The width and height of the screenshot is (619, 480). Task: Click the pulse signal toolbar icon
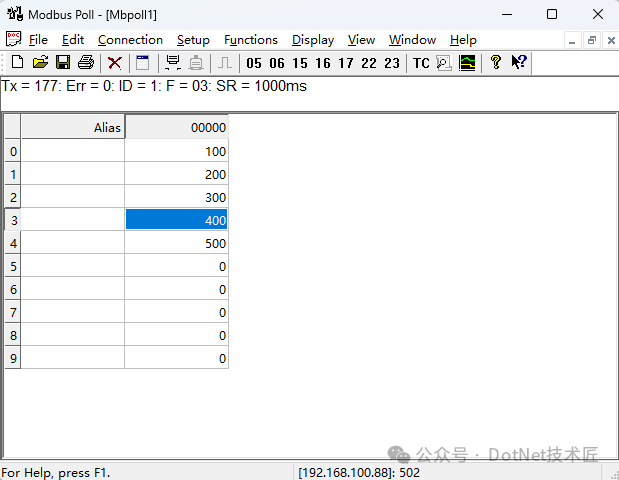pos(225,62)
